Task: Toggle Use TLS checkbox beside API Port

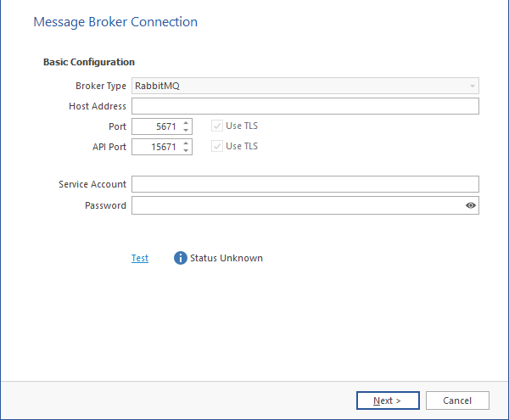Action: click(x=216, y=147)
